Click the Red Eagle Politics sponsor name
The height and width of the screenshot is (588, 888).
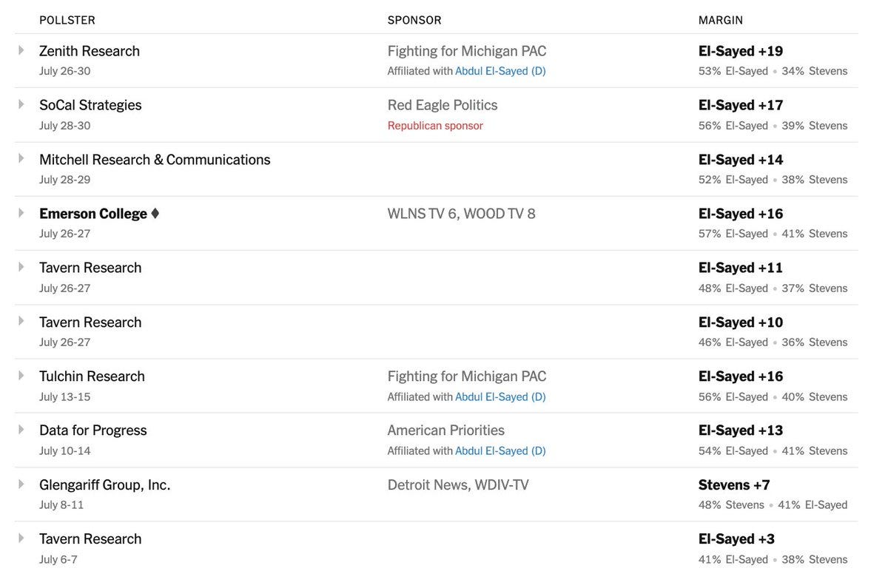coord(443,105)
